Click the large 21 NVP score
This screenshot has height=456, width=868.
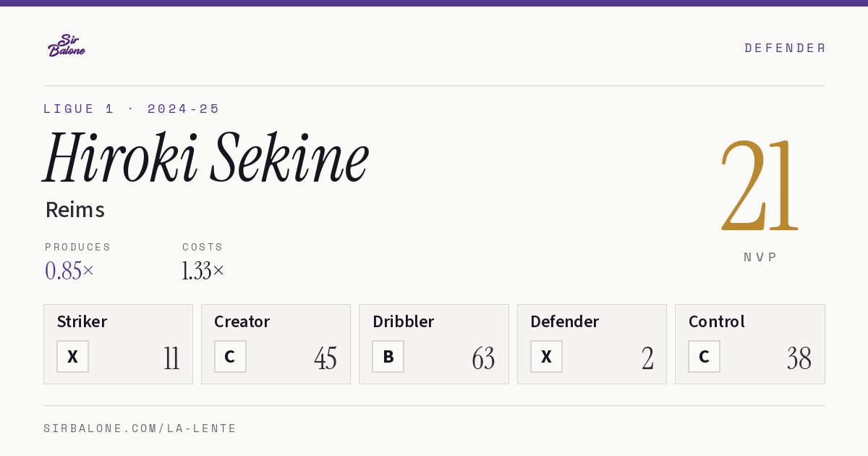point(759,186)
